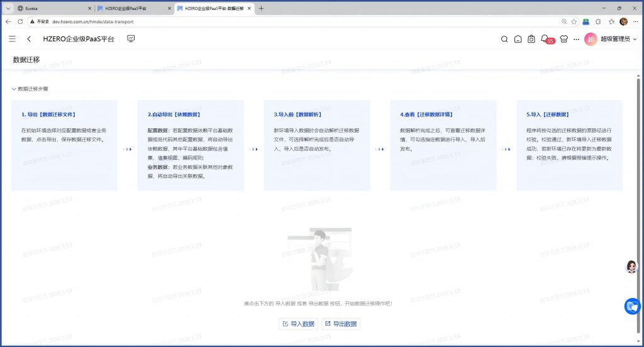The width and height of the screenshot is (644, 347).
Task: Open the floating assistant avatar icon
Action: 631,267
